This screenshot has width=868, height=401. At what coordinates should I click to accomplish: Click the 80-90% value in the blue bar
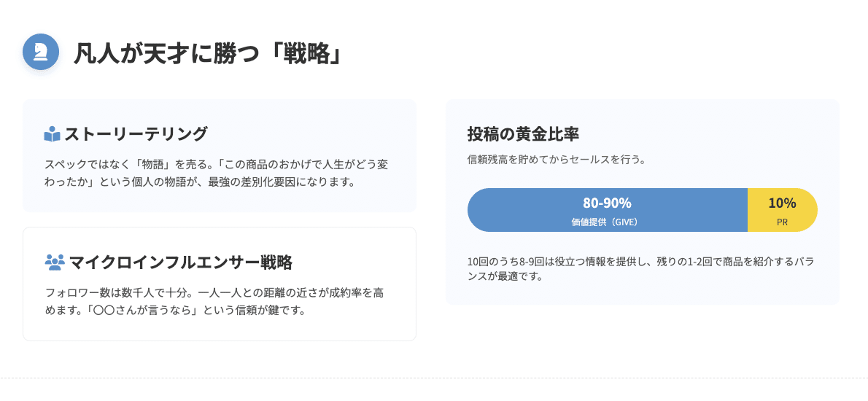coord(607,203)
